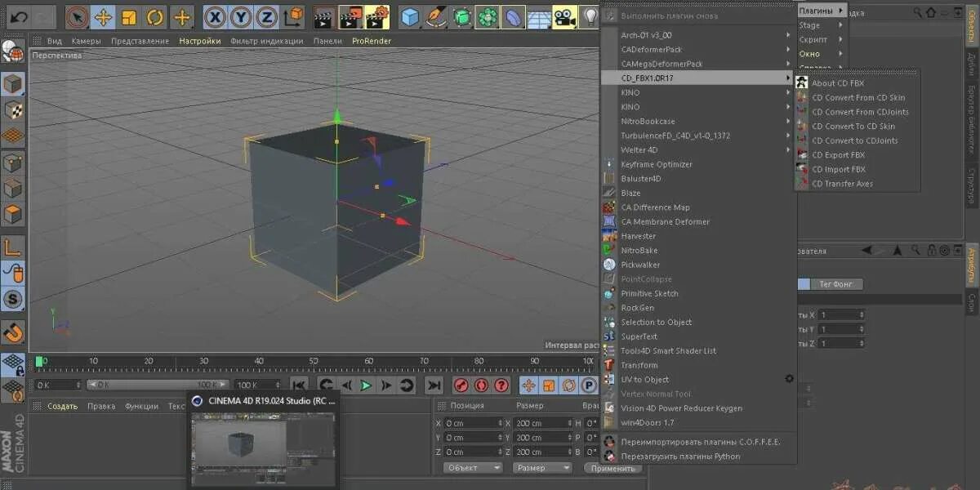Image resolution: width=980 pixels, height=490 pixels.
Task: Toggle Enable Snap magnet icon
Action: [13, 332]
